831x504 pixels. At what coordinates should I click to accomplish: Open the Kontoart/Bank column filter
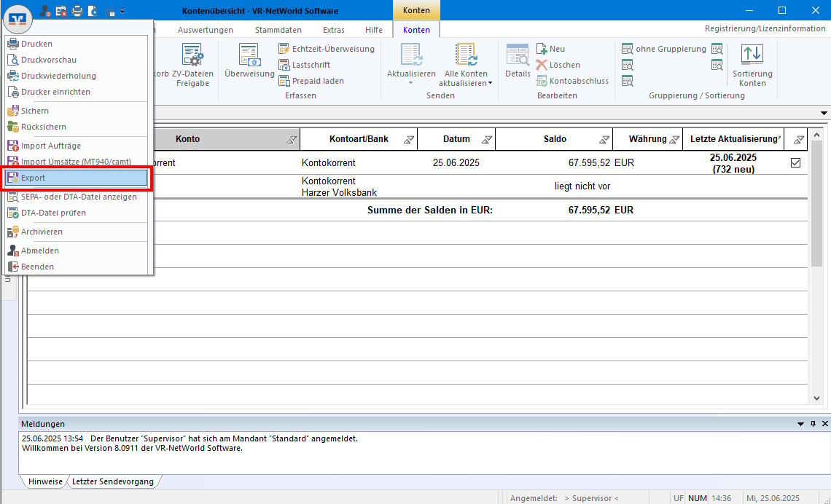coord(409,140)
